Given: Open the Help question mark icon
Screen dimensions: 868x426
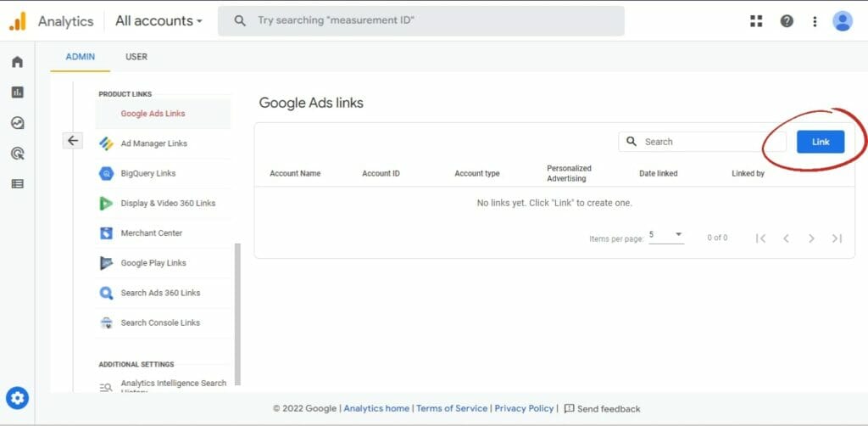Looking at the screenshot, I should coord(786,21).
